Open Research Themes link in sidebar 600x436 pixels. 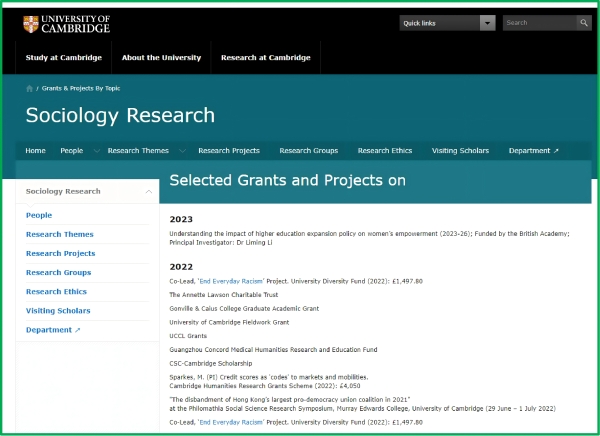(60, 234)
